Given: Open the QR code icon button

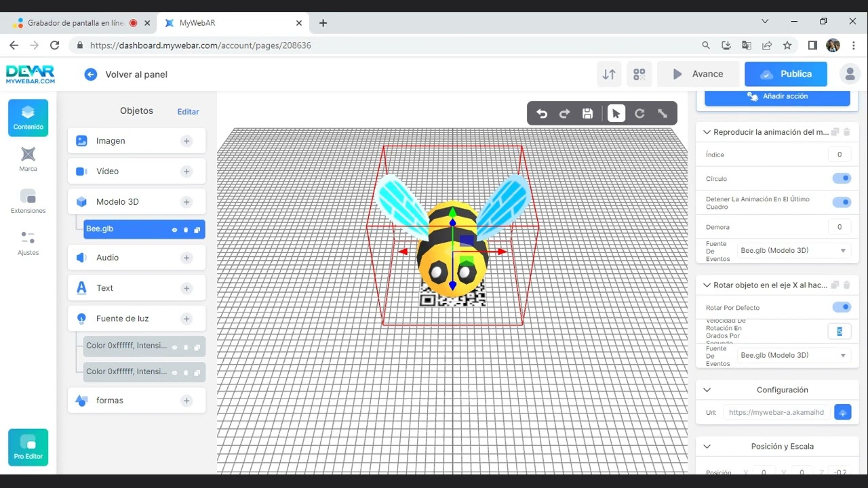Looking at the screenshot, I should tap(639, 75).
